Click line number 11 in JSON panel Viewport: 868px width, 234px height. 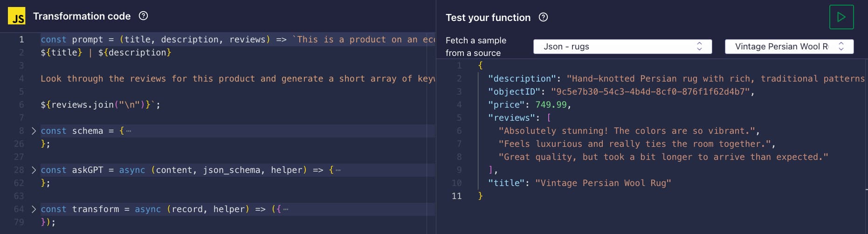tap(456, 196)
